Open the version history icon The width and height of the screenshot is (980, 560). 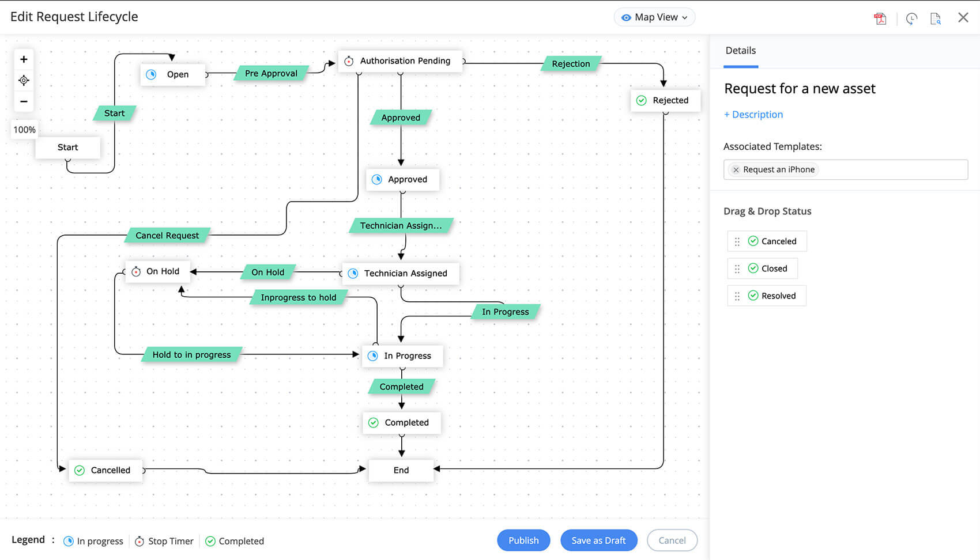911,18
